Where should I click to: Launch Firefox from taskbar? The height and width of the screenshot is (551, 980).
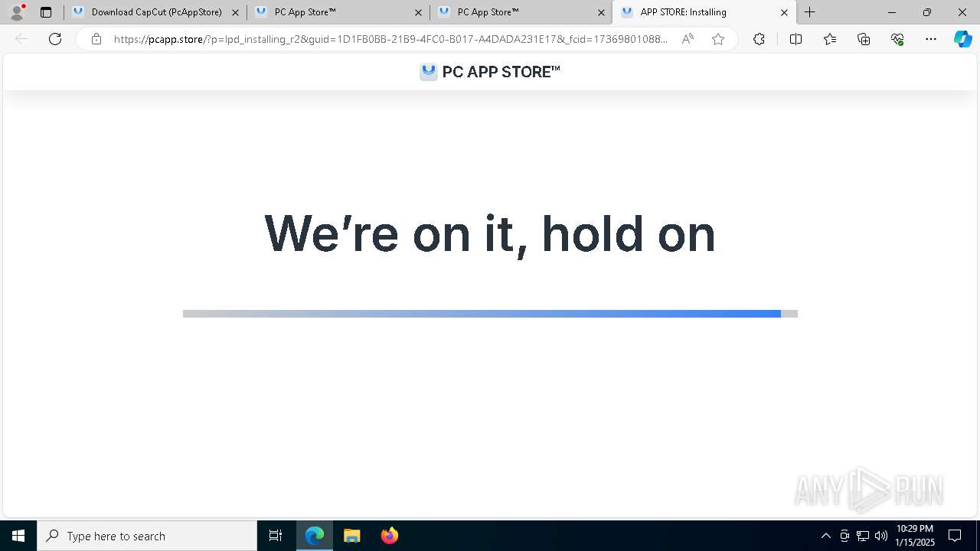[390, 536]
